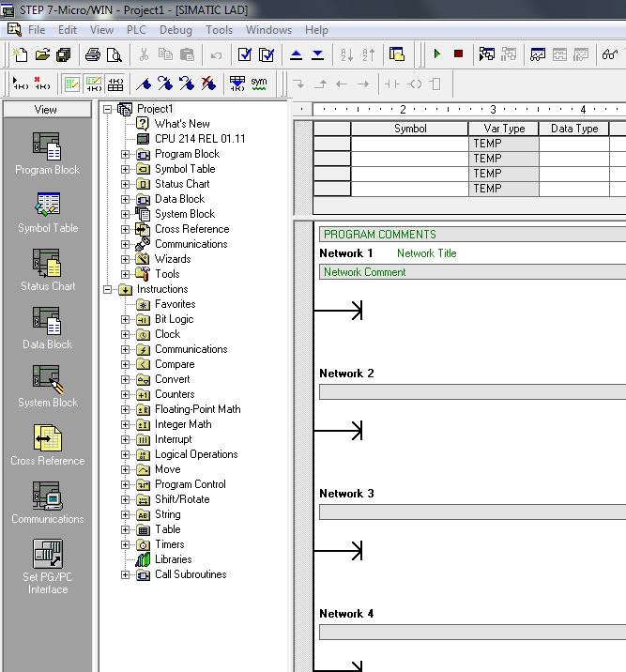Click the Insert Network toolbar icon
Screen dimensions: 626x672
20,84
